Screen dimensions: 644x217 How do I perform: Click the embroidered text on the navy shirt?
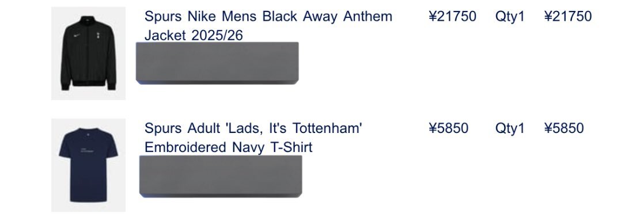[x=86, y=151]
